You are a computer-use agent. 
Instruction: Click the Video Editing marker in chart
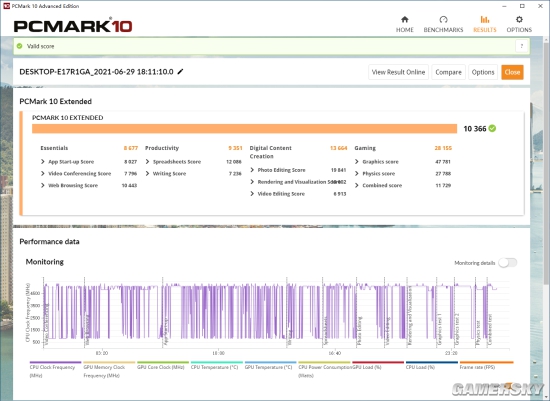tap(388, 331)
